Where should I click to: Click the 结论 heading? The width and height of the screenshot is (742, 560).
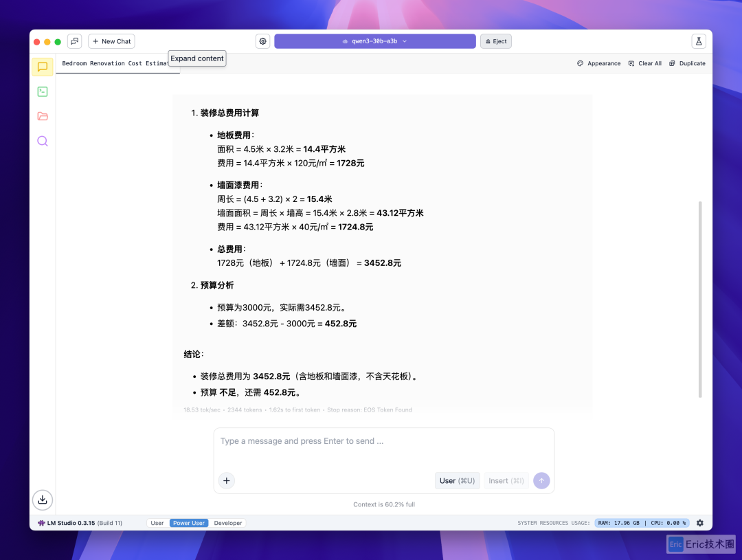(x=194, y=354)
